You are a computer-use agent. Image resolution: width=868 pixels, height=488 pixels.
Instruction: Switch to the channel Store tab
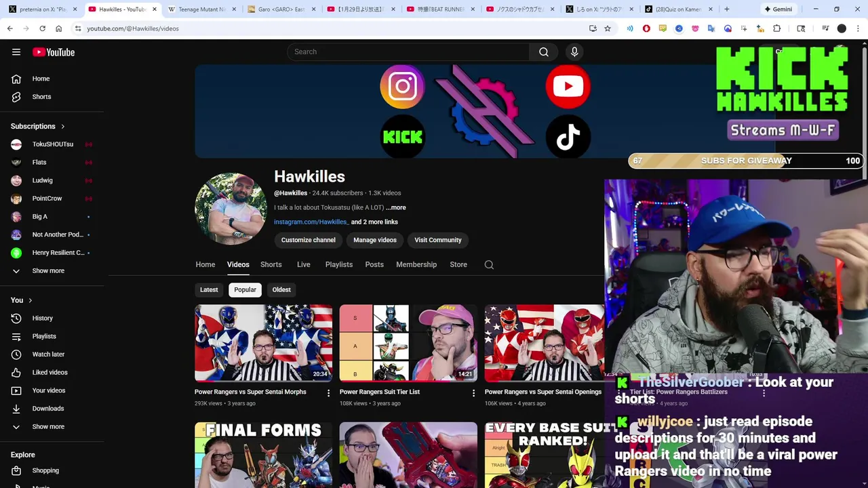pyautogui.click(x=458, y=264)
